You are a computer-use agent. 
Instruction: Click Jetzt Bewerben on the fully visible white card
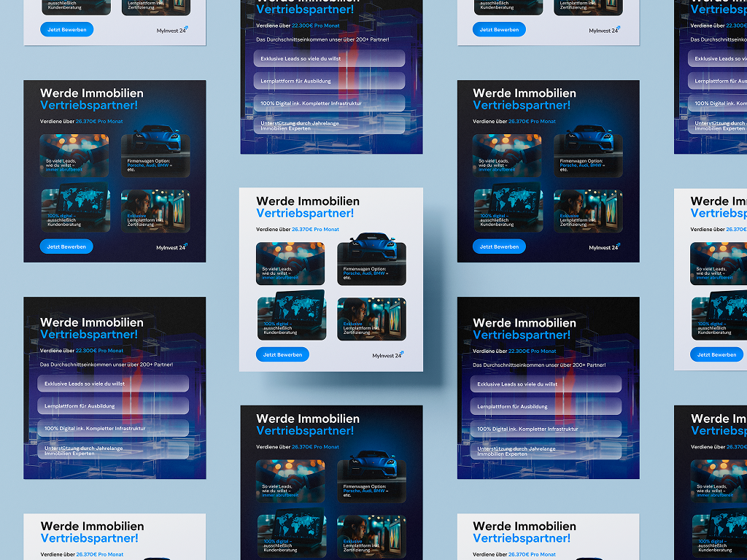pyautogui.click(x=282, y=354)
